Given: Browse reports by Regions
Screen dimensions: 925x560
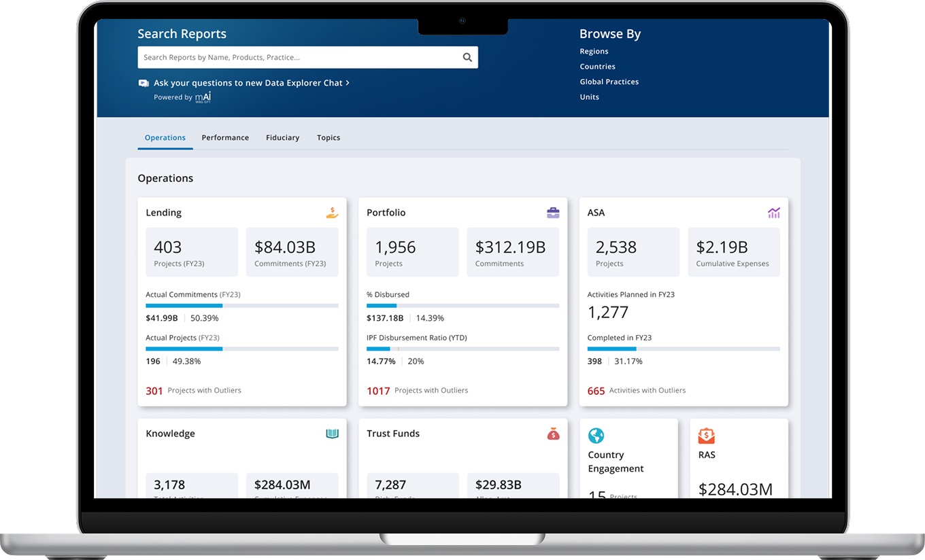Looking at the screenshot, I should click(594, 52).
